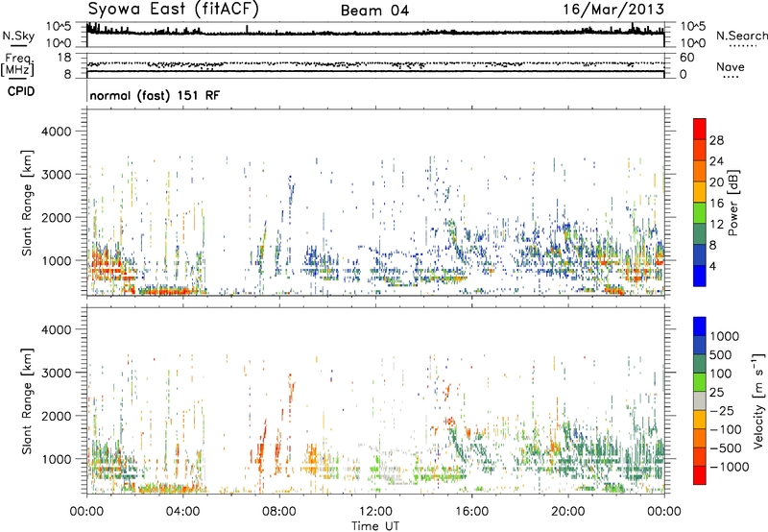Click the plot title "Syowa East (fitACF)"

174,10
